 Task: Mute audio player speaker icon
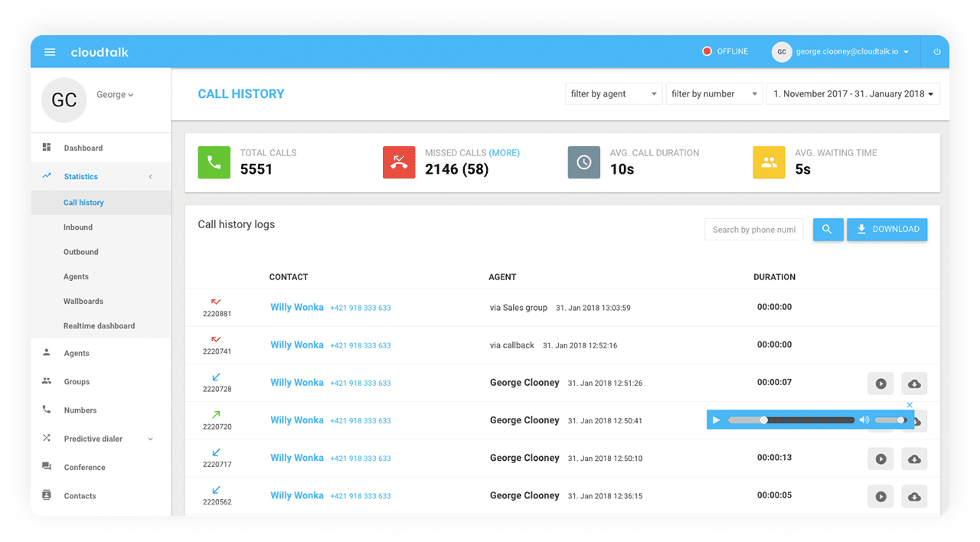click(x=864, y=420)
